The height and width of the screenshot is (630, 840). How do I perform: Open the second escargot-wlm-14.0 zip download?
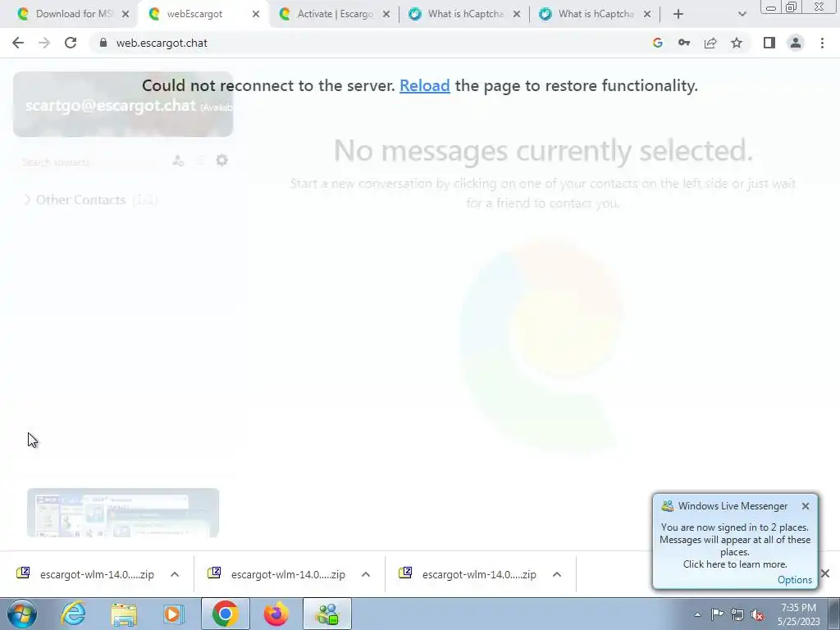click(x=277, y=574)
